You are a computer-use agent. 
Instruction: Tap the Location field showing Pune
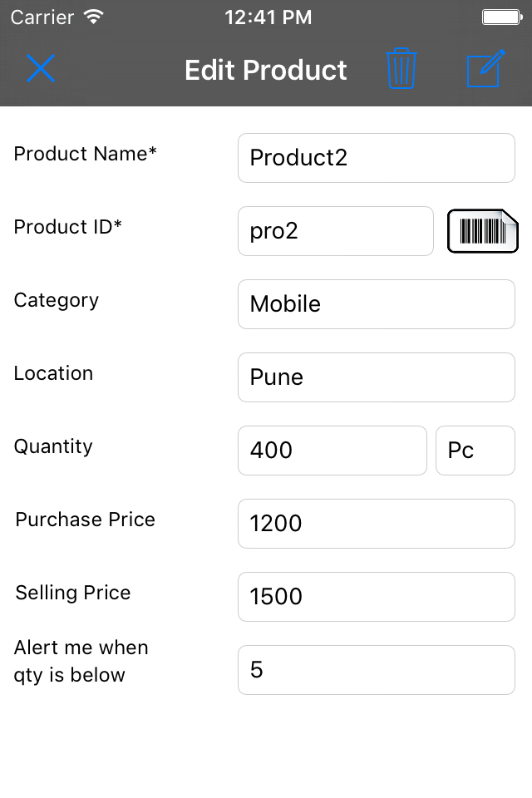tap(376, 377)
